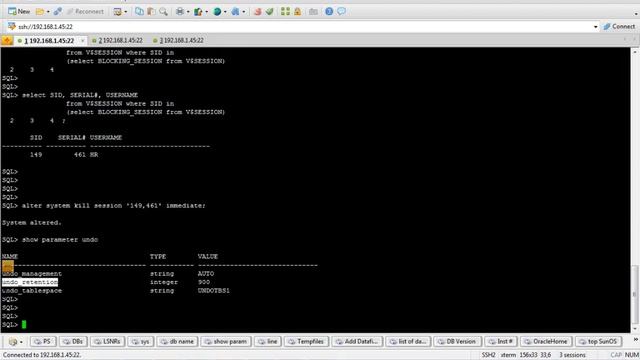The image size is (640, 360).
Task: Open the address bar history dropdown
Action: coord(595,27)
